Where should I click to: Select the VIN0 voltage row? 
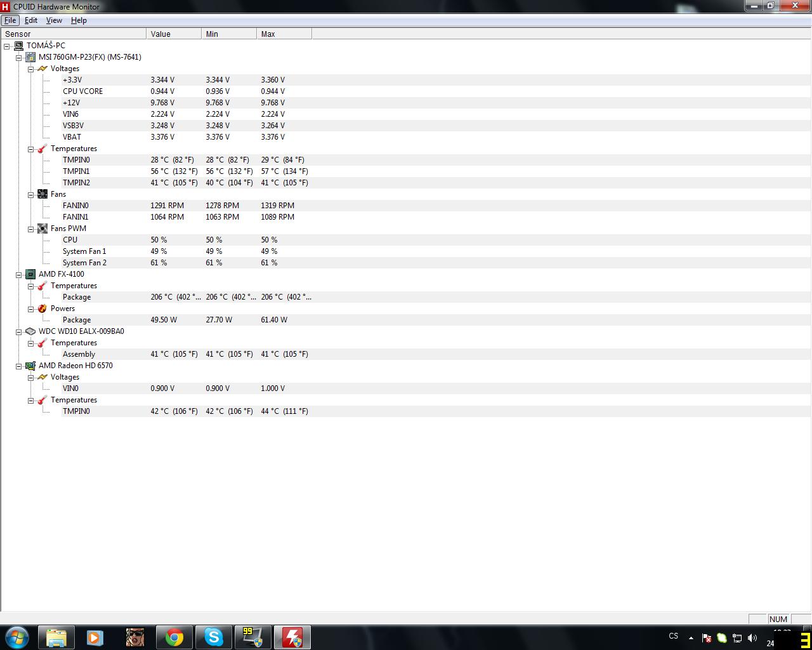pyautogui.click(x=406, y=388)
